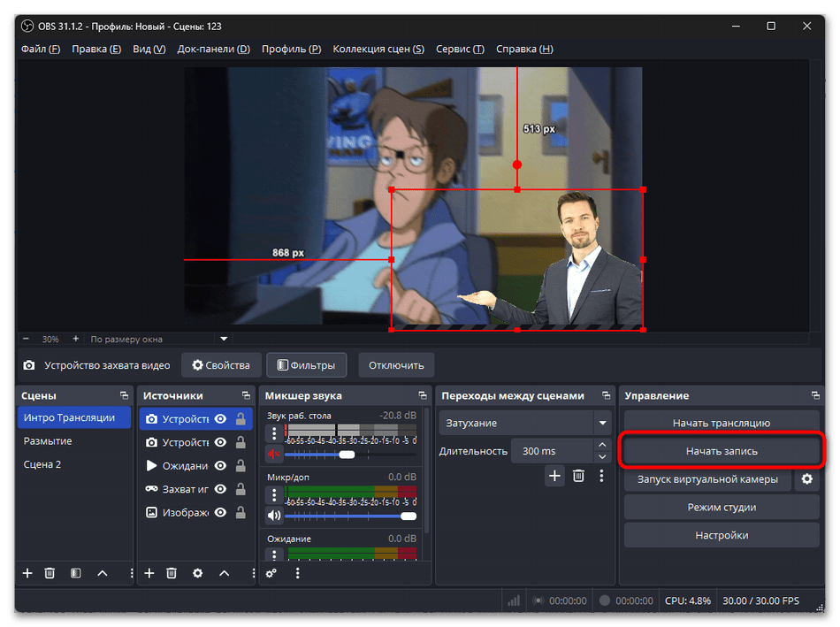The height and width of the screenshot is (627, 840).
Task: Move scene up with arrow icon
Action: pos(103,573)
